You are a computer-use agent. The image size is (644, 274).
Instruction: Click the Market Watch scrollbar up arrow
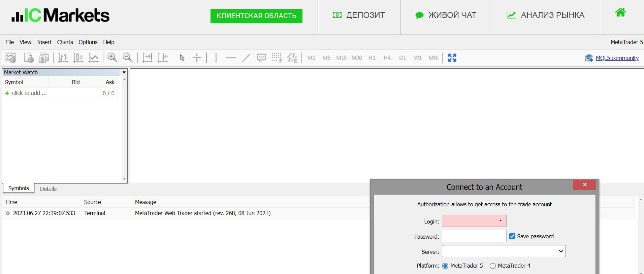click(124, 79)
